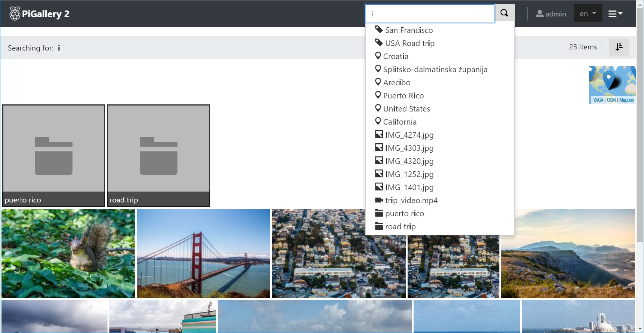Select road trip folder suggestion

400,227
